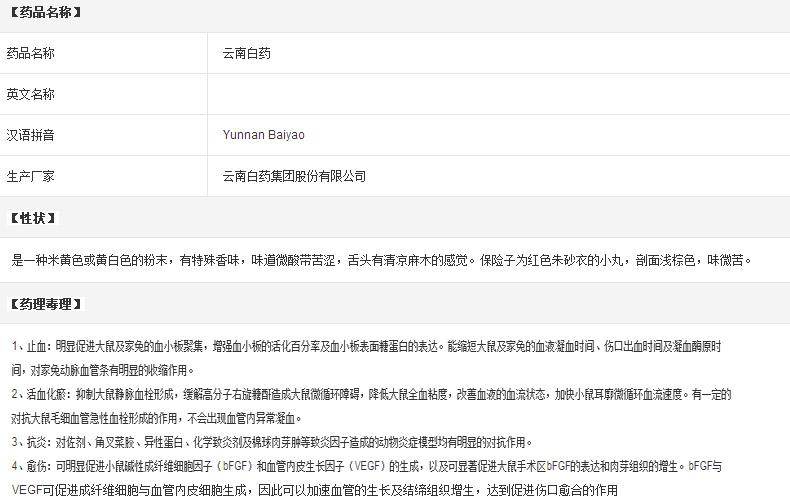Click the line starting VEGF可促进成纤维细胞
The height and width of the screenshot is (500, 790).
click(314, 490)
